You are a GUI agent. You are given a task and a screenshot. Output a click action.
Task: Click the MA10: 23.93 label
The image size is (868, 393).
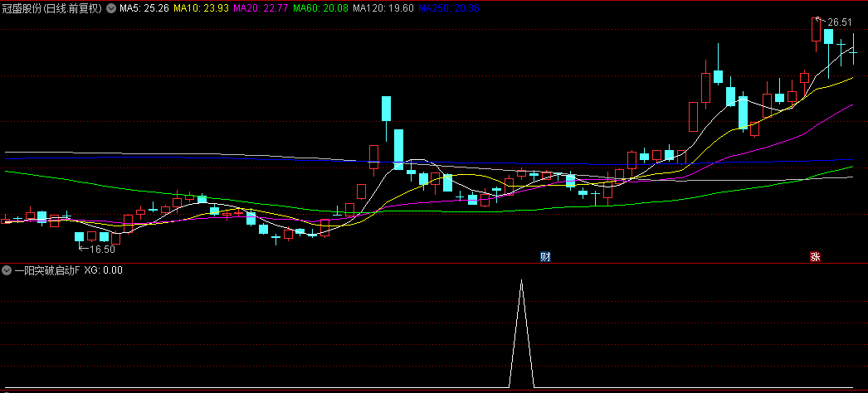coord(201,8)
